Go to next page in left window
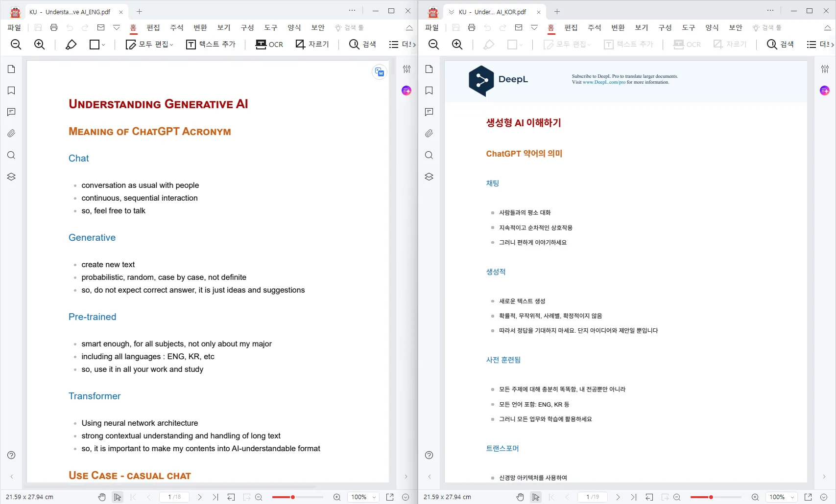 [200, 497]
